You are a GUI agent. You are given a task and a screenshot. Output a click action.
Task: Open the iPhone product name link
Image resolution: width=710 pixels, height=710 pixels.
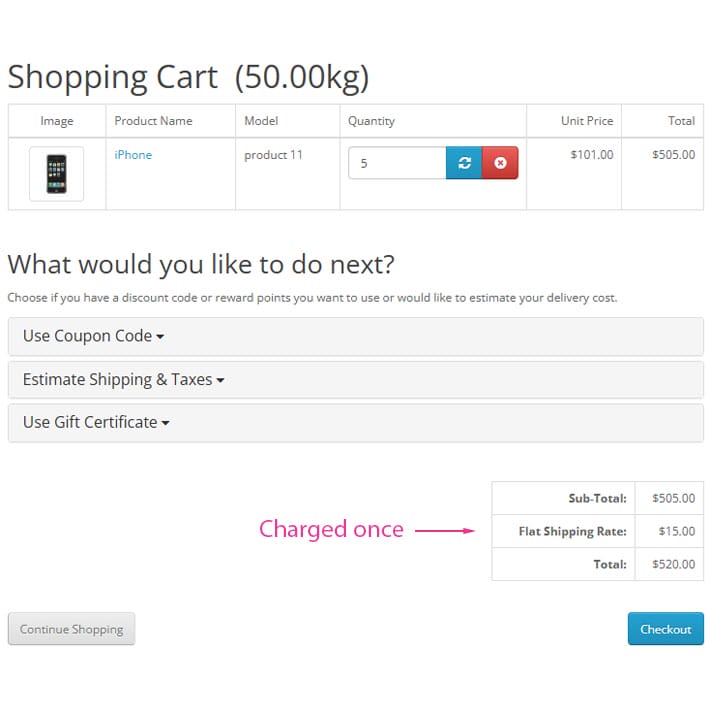click(x=133, y=155)
